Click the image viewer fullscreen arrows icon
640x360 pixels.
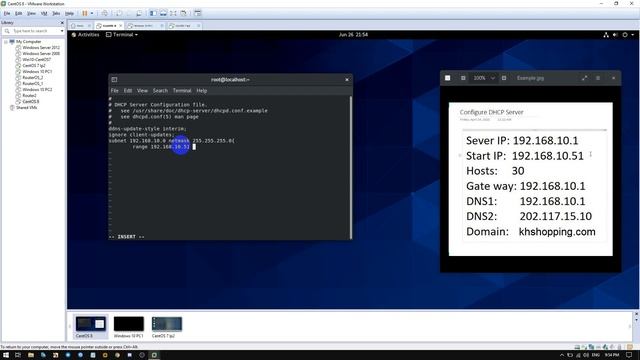click(x=584, y=78)
